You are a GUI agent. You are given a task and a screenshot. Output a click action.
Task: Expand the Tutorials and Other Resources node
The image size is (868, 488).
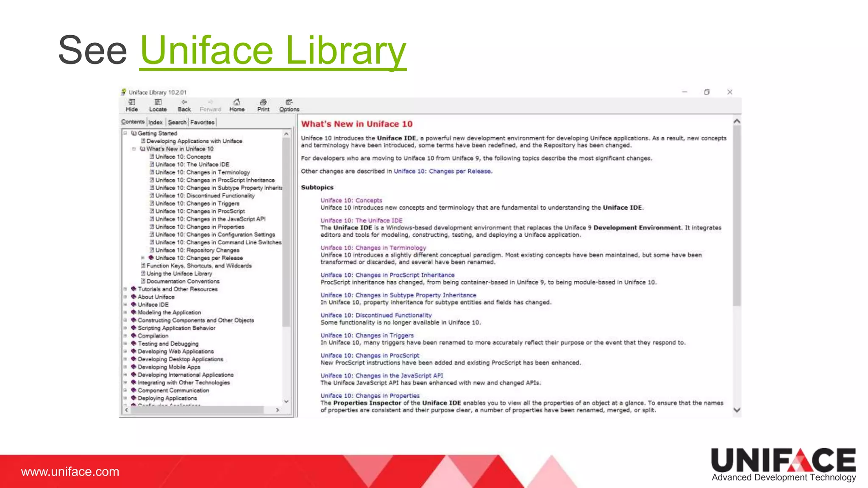[x=125, y=289]
